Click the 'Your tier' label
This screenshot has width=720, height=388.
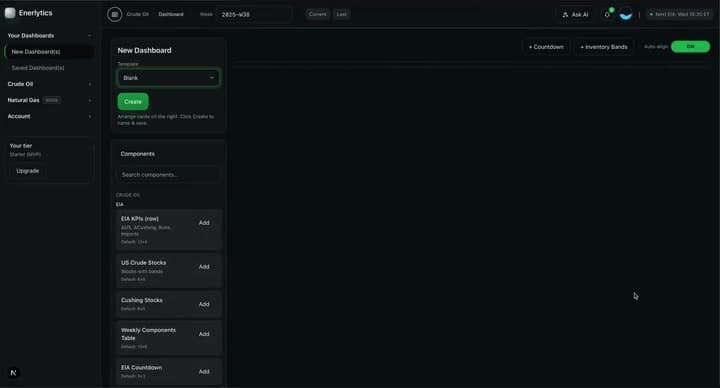(21, 146)
